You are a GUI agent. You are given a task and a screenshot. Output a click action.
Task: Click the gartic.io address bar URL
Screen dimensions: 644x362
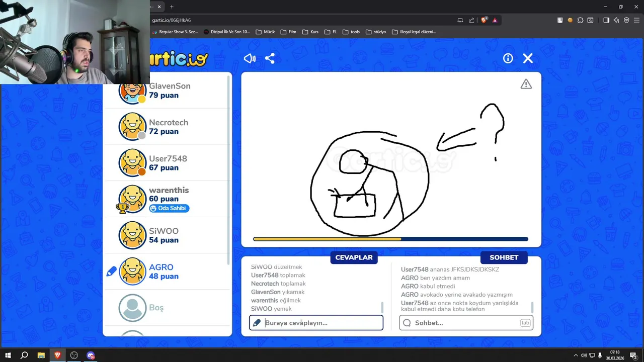[172, 20]
